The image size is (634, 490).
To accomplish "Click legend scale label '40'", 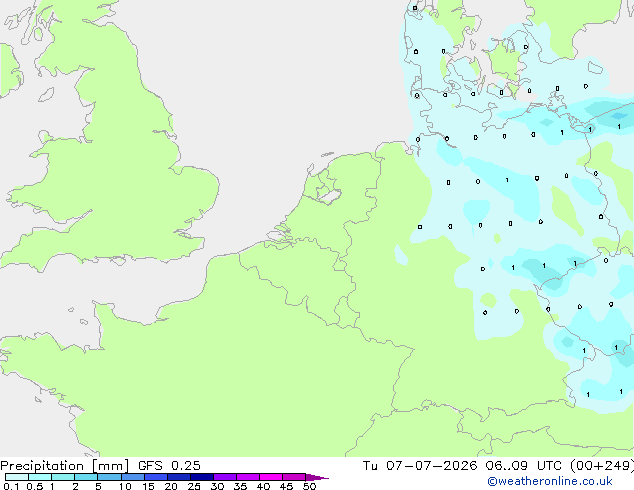I will coord(263,486).
